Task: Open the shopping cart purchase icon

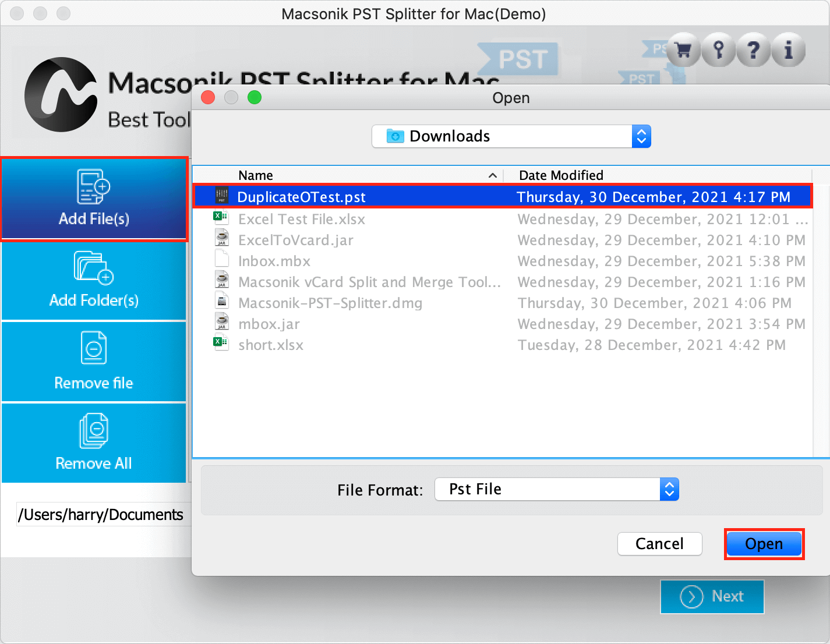Action: 683,50
